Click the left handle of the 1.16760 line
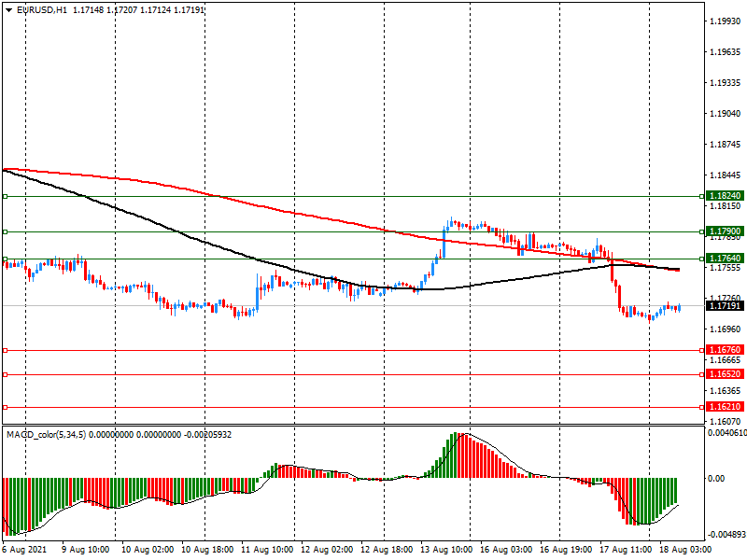Screen dimensions: 747x560 (x=6, y=351)
